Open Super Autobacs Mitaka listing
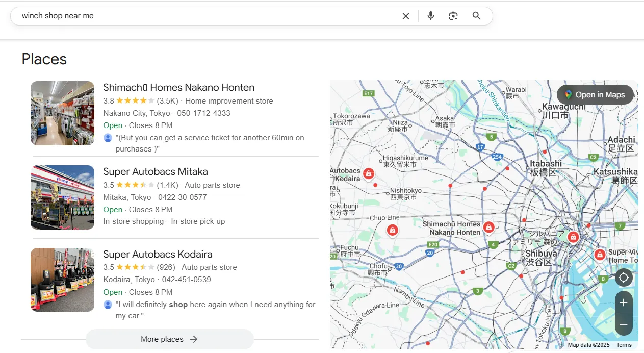The image size is (644, 353). point(156,171)
